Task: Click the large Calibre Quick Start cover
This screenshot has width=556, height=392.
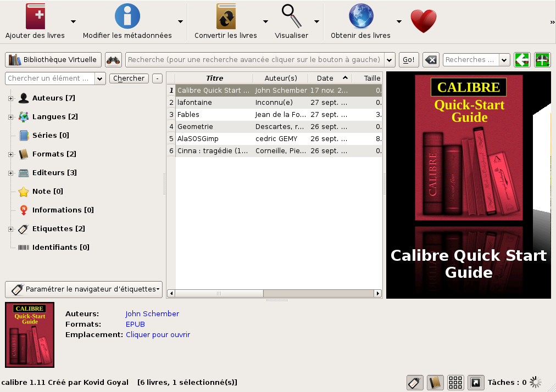Action: [x=469, y=148]
